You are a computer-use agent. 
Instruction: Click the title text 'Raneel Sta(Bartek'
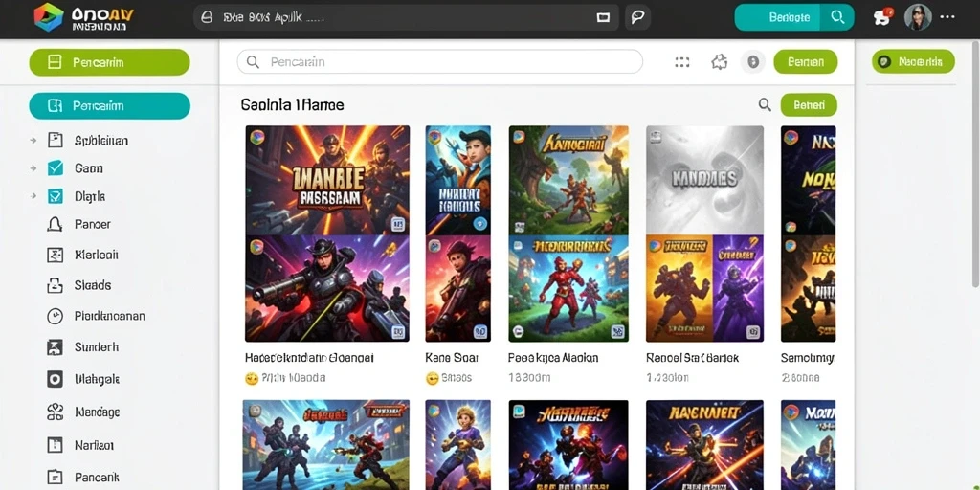point(693,358)
